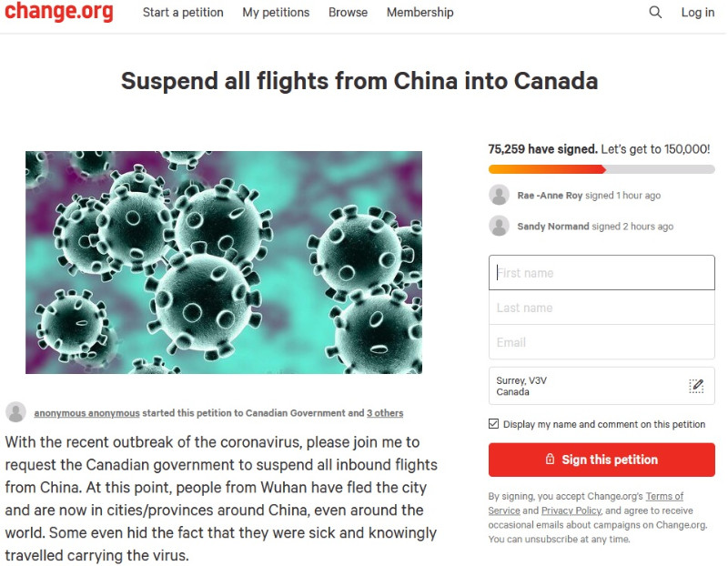
Task: Focus the First name field
Action: point(602,273)
